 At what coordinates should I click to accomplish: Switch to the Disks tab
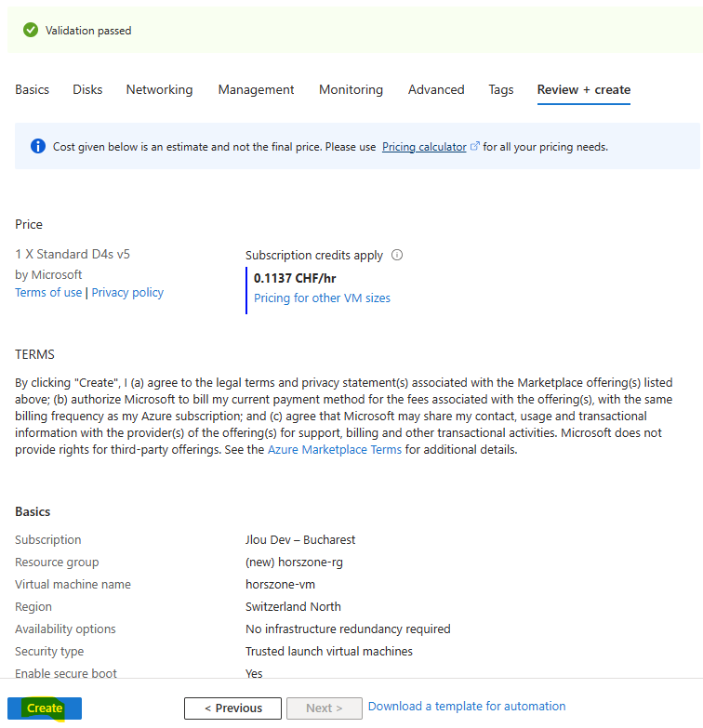pyautogui.click(x=87, y=89)
